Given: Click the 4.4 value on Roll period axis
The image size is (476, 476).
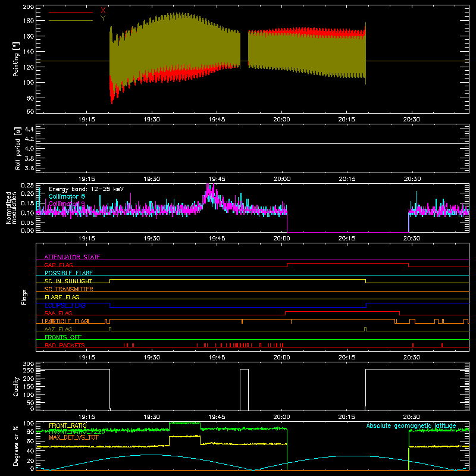Looking at the screenshot, I should coord(29,129).
